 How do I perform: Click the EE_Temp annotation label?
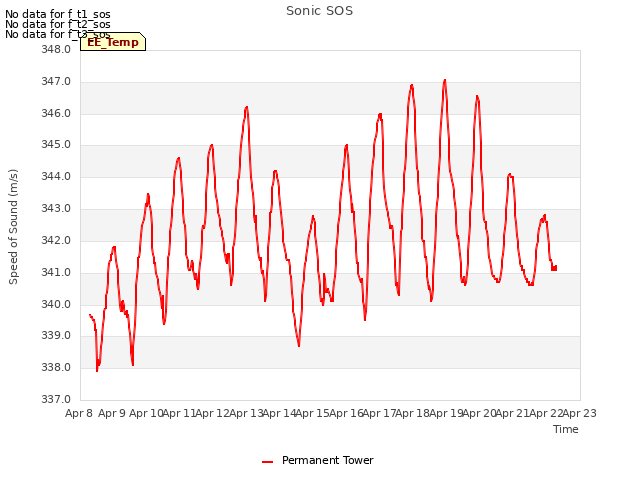pyautogui.click(x=113, y=42)
